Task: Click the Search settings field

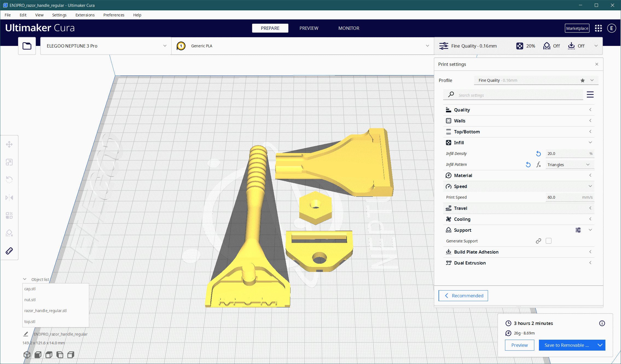Action: (513, 95)
